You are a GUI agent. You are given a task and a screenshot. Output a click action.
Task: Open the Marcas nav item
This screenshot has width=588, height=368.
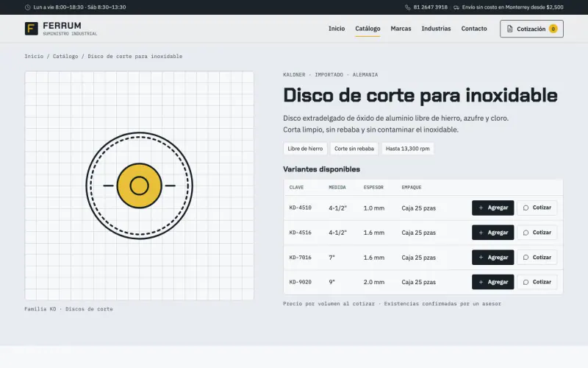point(401,29)
